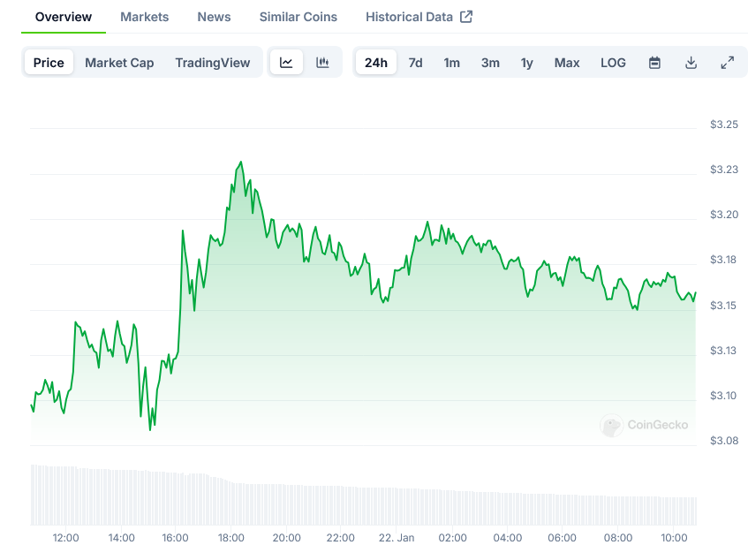Choose the 1m timeframe
The image size is (748, 560).
[x=451, y=62]
